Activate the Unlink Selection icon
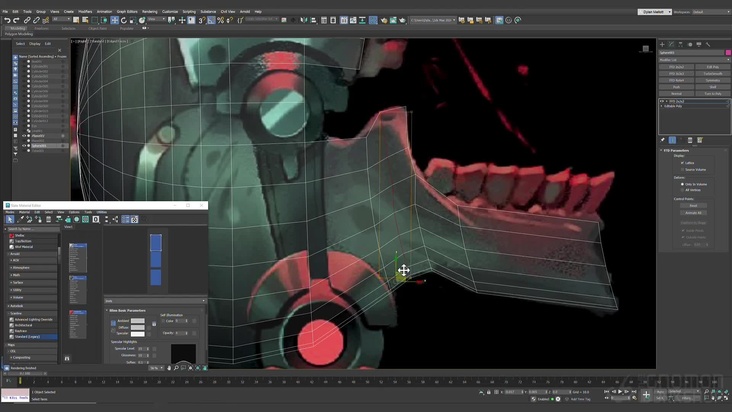 pyautogui.click(x=36, y=20)
